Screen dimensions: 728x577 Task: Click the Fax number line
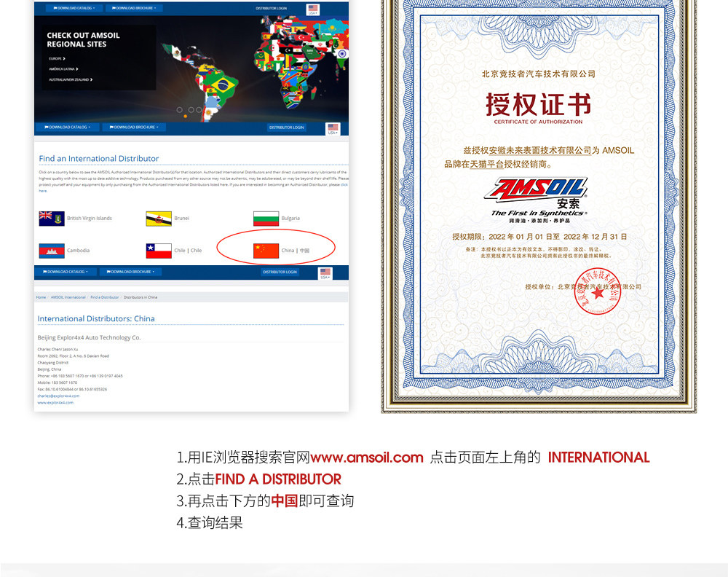(x=72, y=389)
